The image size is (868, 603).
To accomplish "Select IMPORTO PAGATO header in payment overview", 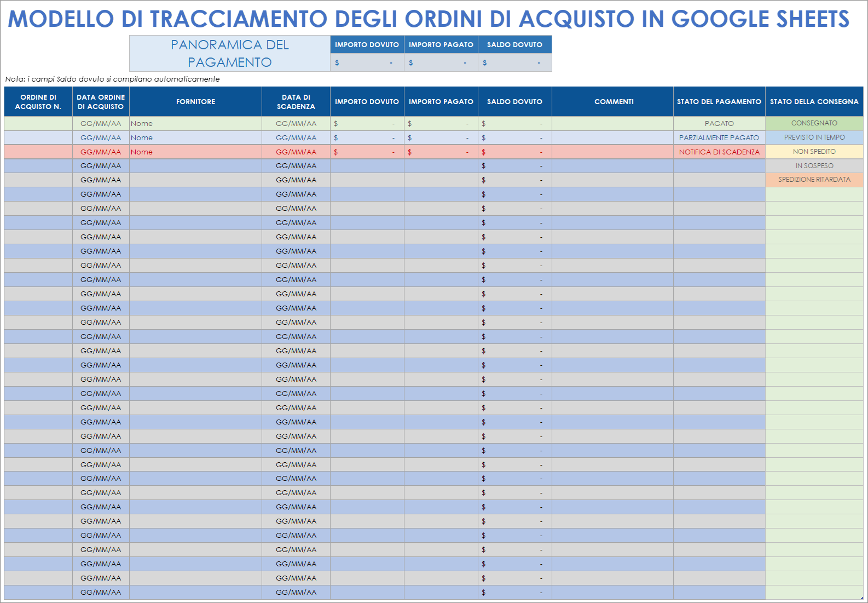I will pos(441,44).
